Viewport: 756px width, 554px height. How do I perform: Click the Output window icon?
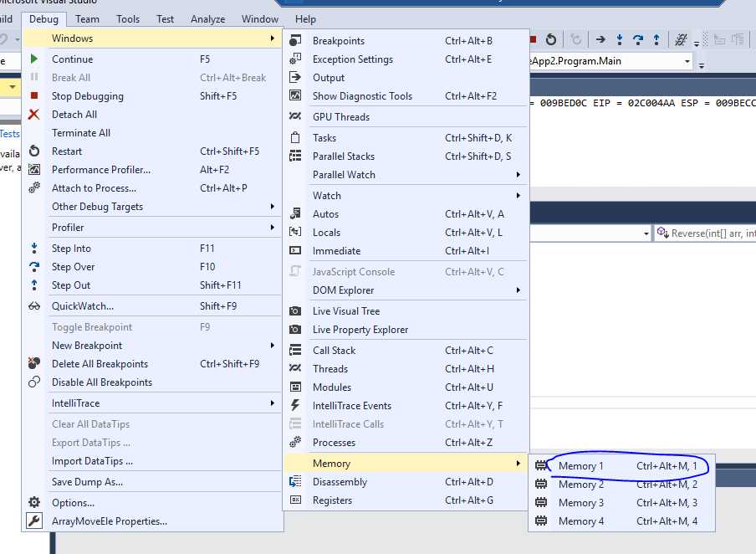pos(295,77)
